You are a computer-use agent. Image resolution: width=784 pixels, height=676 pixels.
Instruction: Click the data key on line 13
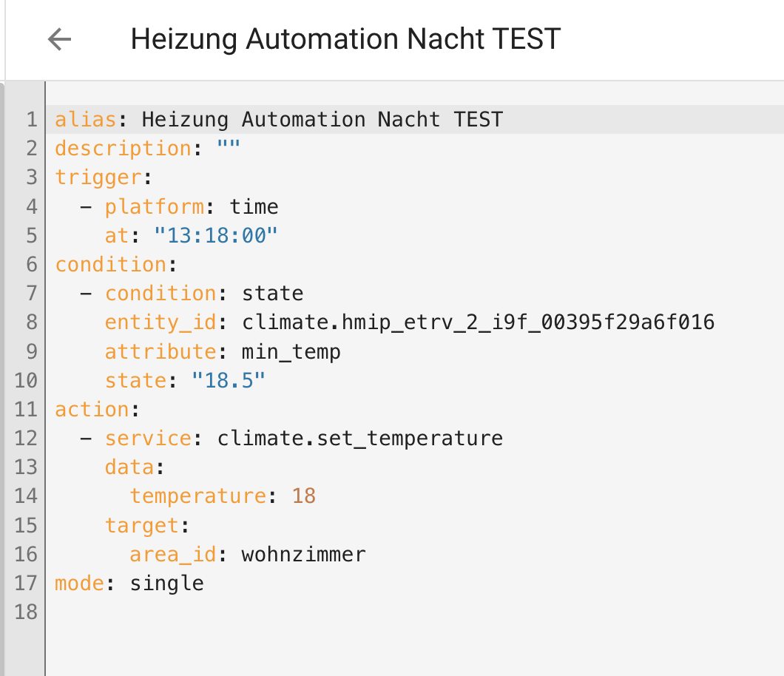129,467
